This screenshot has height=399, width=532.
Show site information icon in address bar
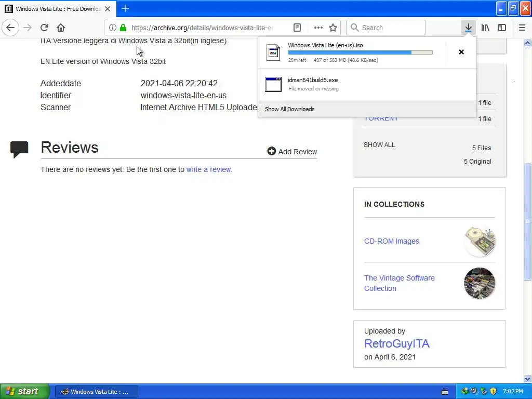pyautogui.click(x=113, y=28)
